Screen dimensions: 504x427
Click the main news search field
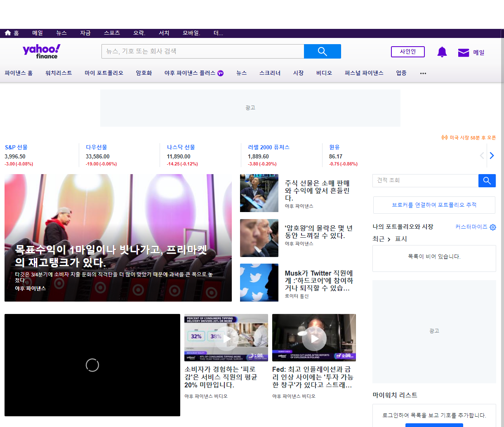click(x=203, y=52)
